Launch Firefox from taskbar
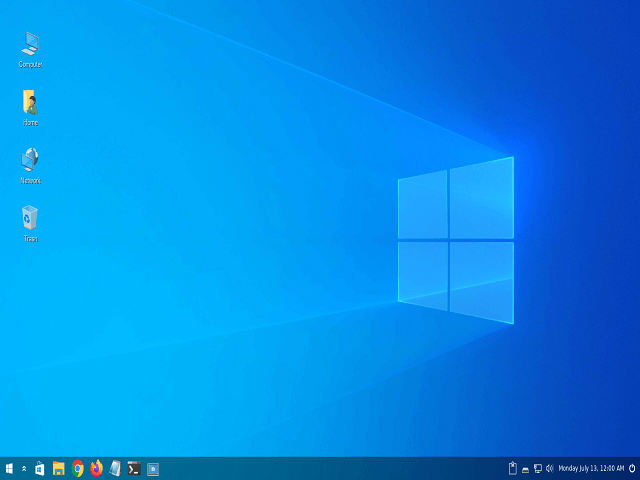Viewport: 640px width, 480px height. pyautogui.click(x=96, y=468)
